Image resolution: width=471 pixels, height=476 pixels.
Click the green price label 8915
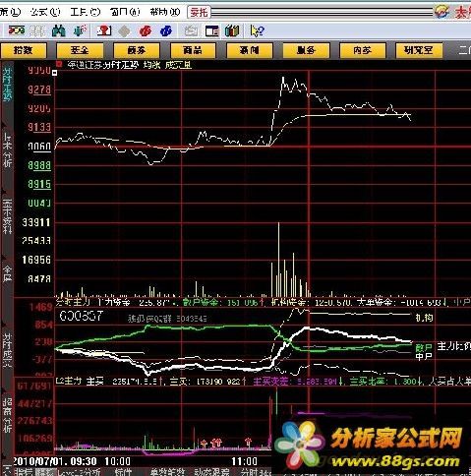[x=39, y=184]
